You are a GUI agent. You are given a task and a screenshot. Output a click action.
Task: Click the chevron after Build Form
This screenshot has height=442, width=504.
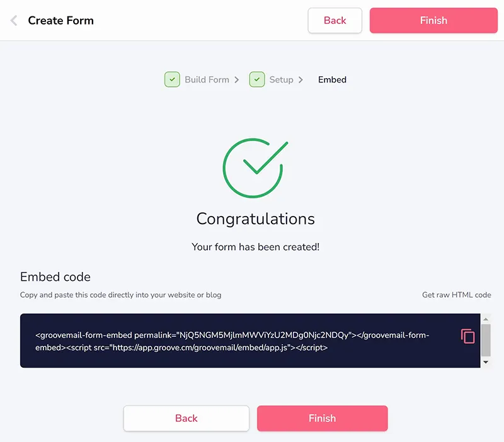[x=237, y=80]
